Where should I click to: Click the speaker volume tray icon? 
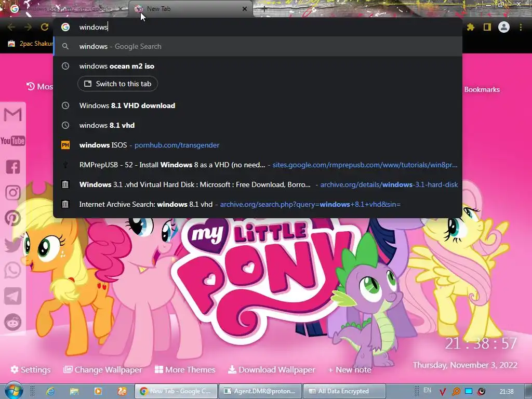click(482, 391)
